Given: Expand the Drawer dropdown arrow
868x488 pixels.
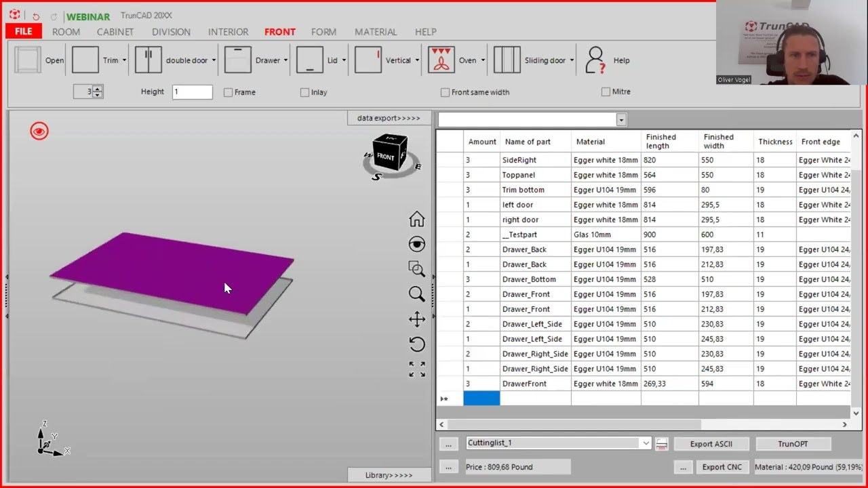Looking at the screenshot, I should [285, 60].
